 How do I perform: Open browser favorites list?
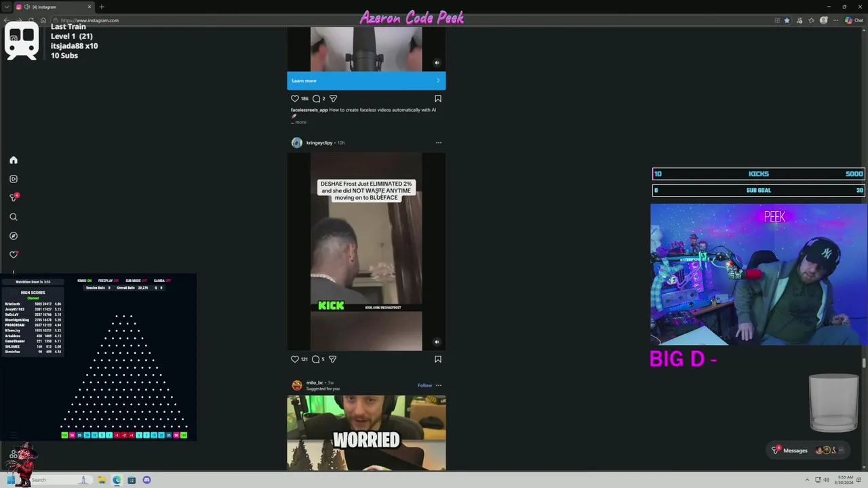[812, 20]
